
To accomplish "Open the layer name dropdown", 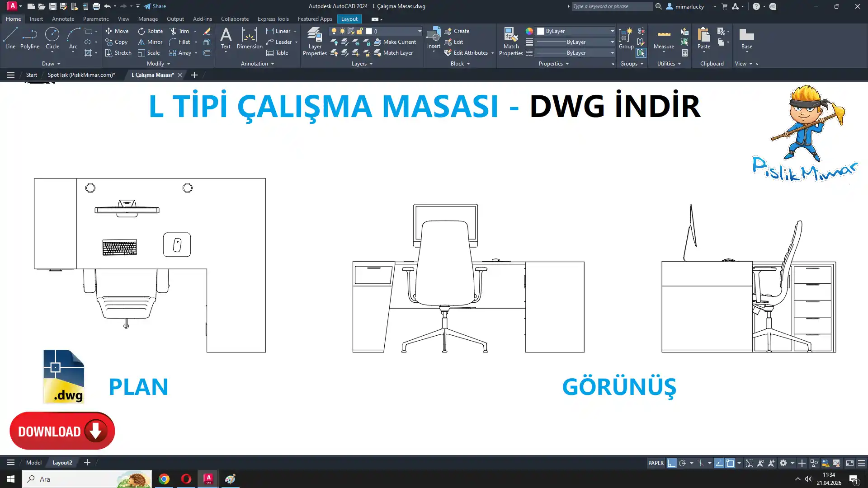I will 419,31.
